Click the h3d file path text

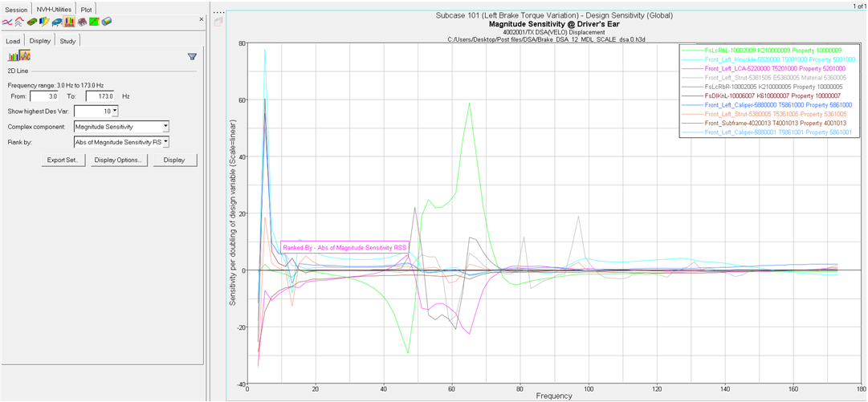click(x=548, y=40)
